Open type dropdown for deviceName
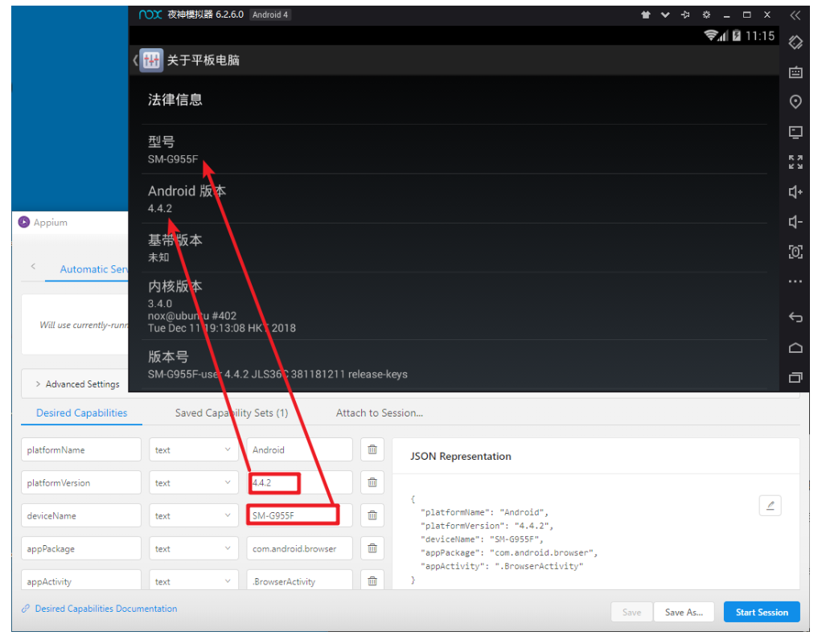 pyautogui.click(x=194, y=515)
